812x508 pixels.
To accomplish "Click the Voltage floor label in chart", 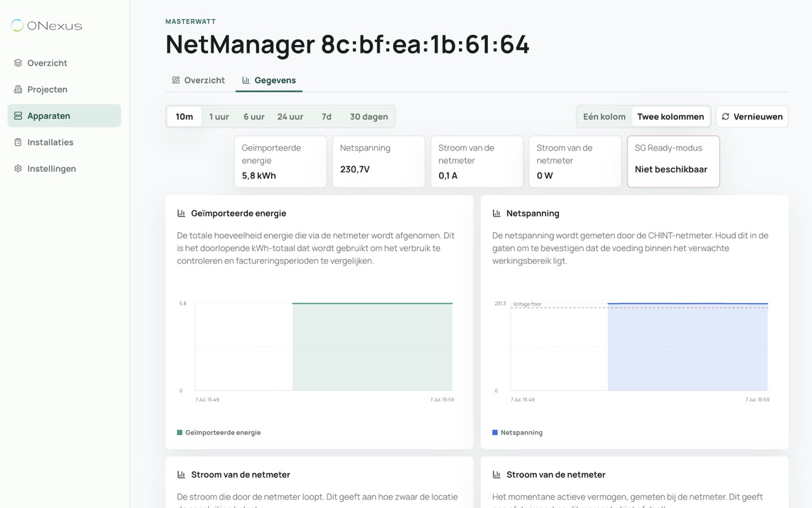I will (x=527, y=304).
